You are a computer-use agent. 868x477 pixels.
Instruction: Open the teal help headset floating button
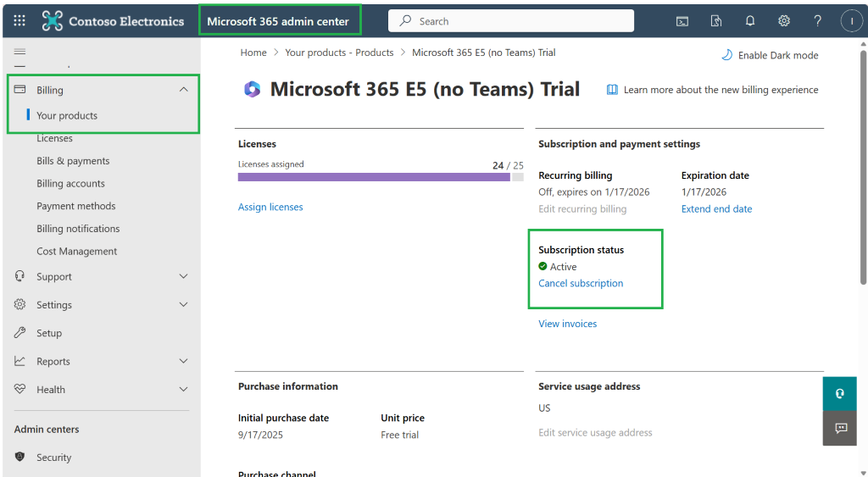[x=840, y=393]
